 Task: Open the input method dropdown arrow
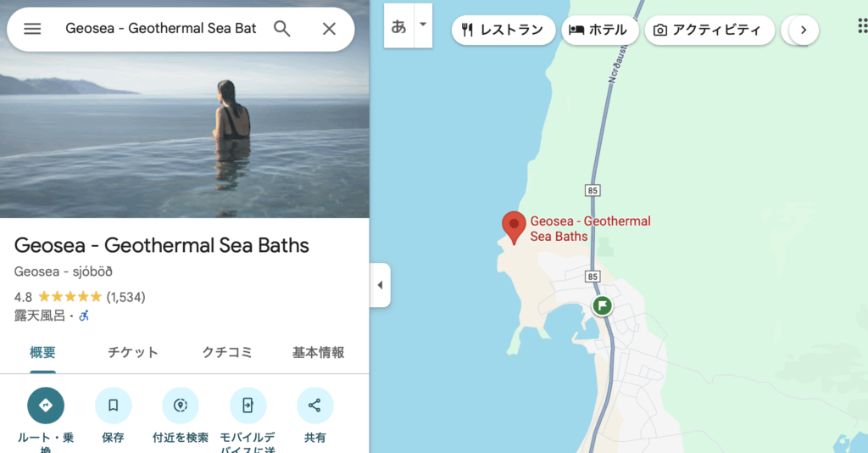point(423,25)
